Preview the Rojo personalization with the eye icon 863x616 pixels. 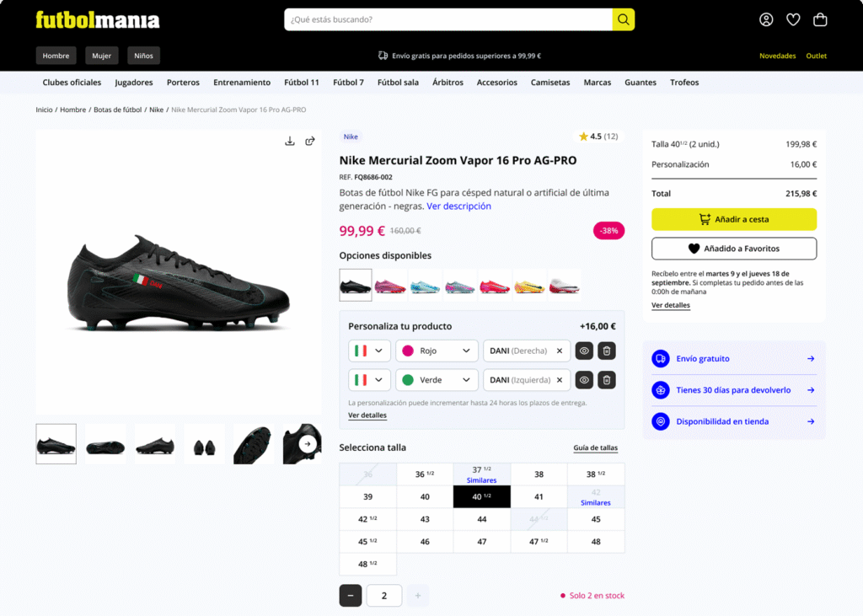coord(584,351)
